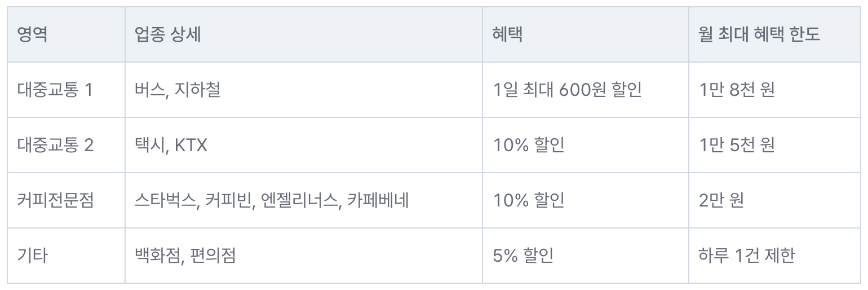Select the 1일 최대 600원 할인 cell

pyautogui.click(x=586, y=90)
